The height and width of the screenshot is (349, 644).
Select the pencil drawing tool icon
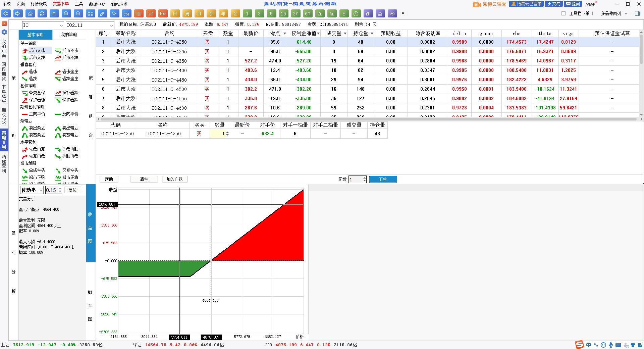(103, 14)
